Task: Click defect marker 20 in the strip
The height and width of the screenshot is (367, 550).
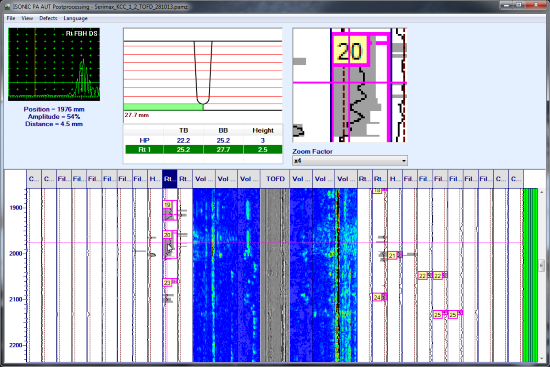Action: [x=167, y=235]
